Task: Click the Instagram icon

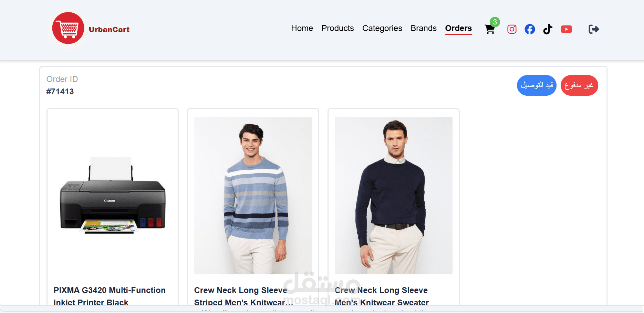Action: 512,29
